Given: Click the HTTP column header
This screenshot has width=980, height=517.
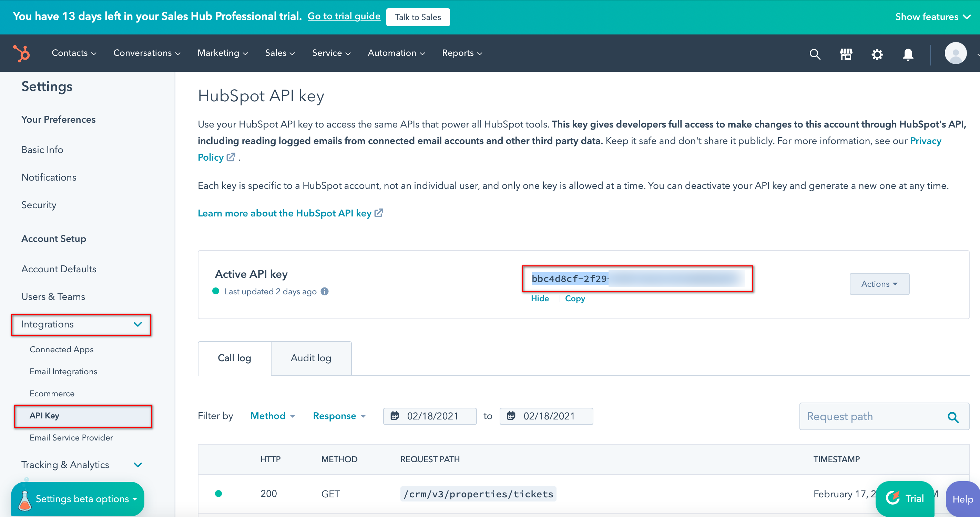Looking at the screenshot, I should (270, 459).
